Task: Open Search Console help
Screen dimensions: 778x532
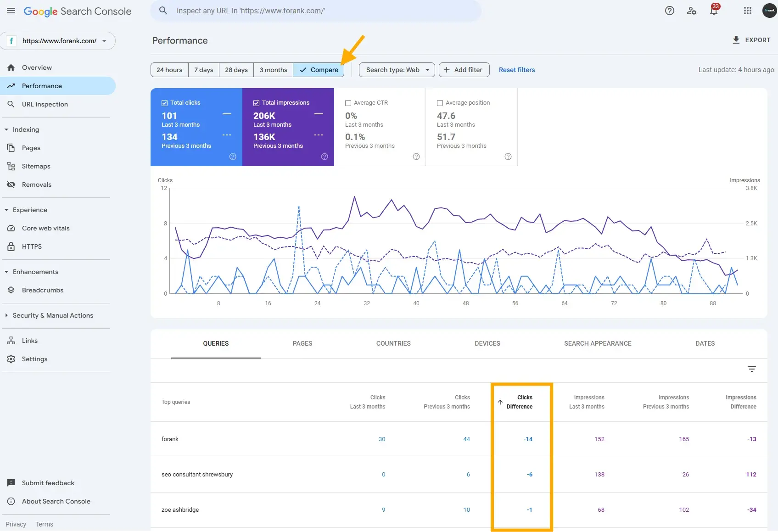Action: (669, 11)
